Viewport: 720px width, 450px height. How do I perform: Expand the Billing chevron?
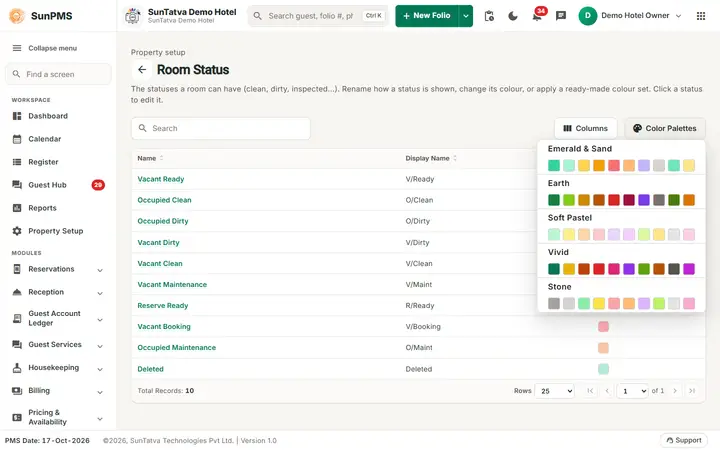pos(100,392)
